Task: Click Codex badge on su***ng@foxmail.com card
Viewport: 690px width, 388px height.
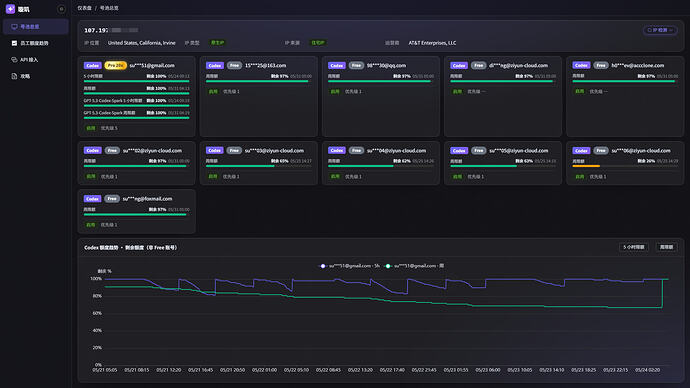Action: pyautogui.click(x=92, y=199)
